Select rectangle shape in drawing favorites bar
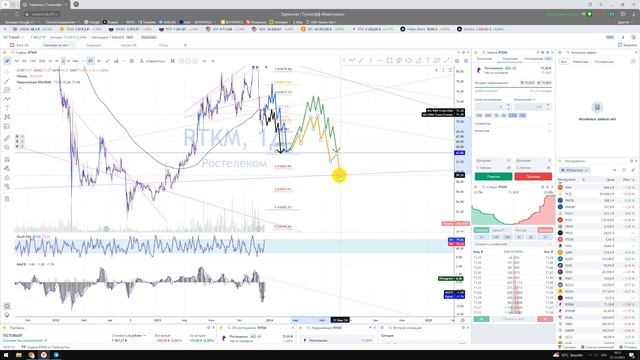Image resolution: width=640 pixels, height=360 pixels. [x=389, y=60]
